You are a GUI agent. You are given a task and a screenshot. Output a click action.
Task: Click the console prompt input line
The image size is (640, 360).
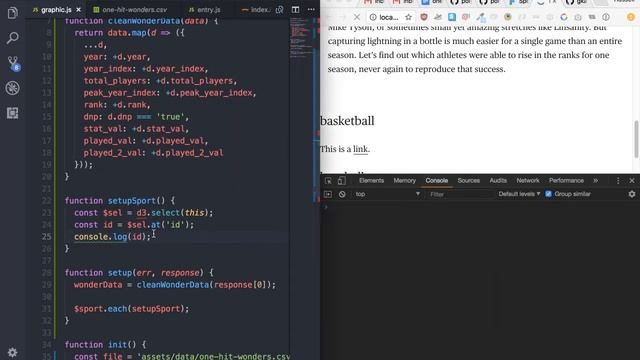coord(480,207)
